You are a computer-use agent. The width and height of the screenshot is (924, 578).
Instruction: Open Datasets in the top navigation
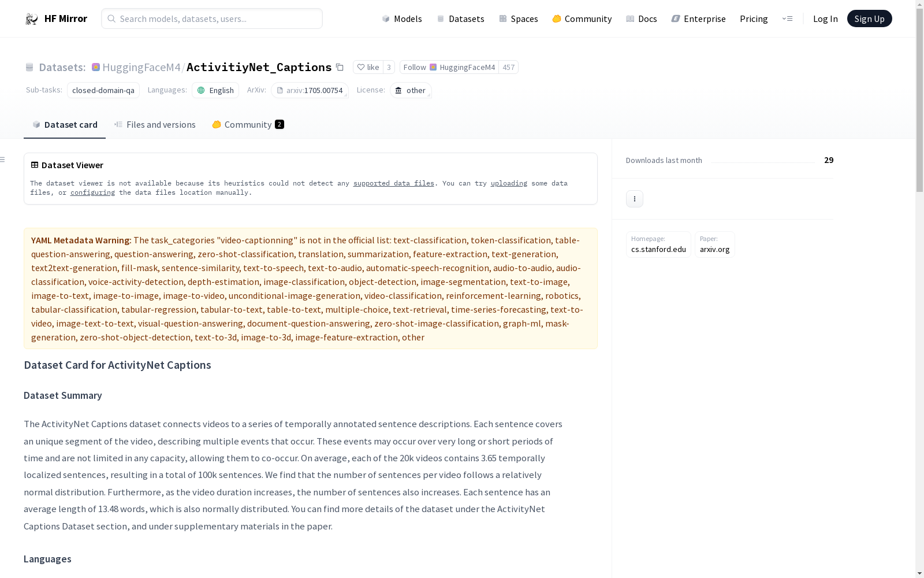click(x=460, y=18)
